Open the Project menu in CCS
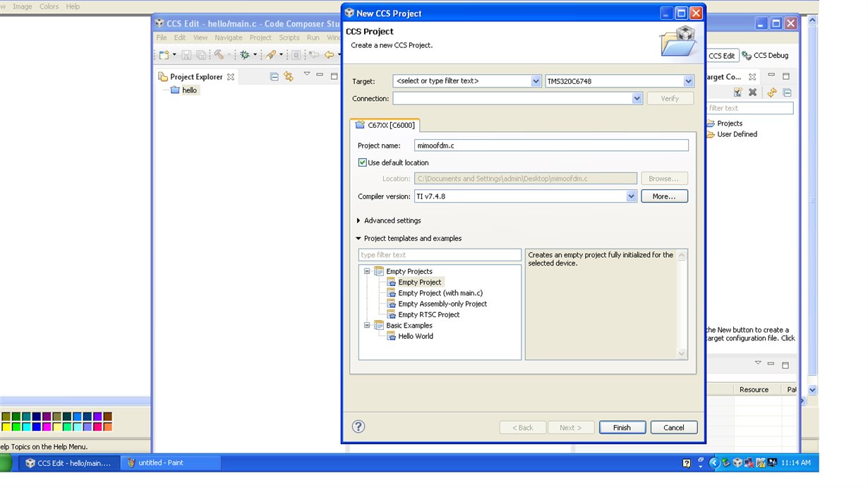 click(x=260, y=37)
